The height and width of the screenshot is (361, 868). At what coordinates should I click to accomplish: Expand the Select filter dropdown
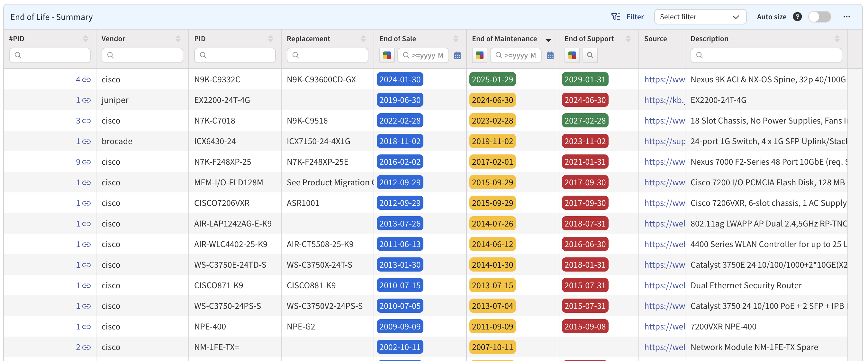[x=700, y=16]
